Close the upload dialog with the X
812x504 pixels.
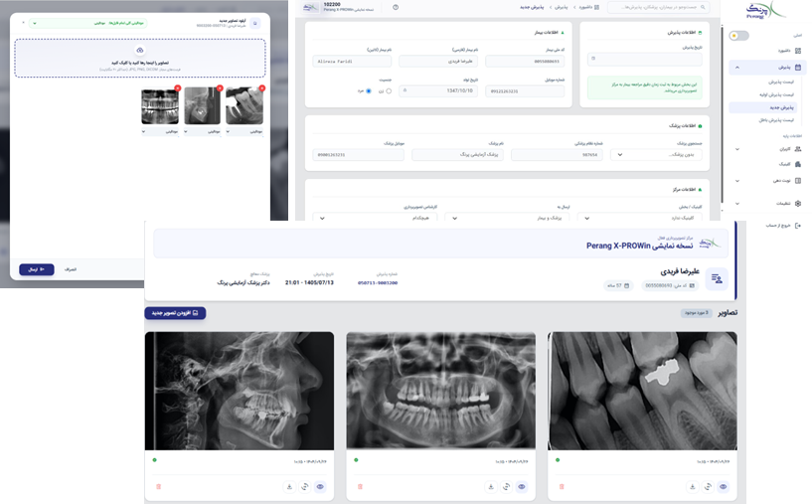[23, 23]
